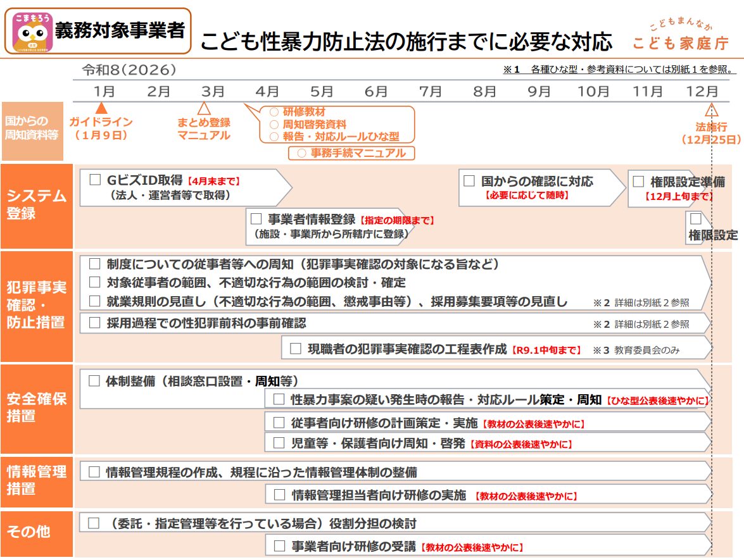Click the circle bullet beside 周知啓発資料
Viewport: 744px width, 560px height.
[x=274, y=125]
